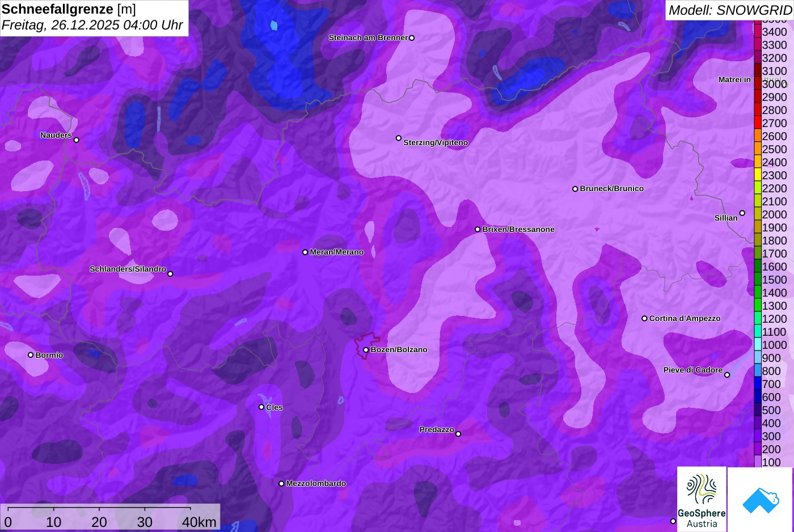Click the legend value 2900
This screenshot has height=532, width=794.
click(x=775, y=97)
